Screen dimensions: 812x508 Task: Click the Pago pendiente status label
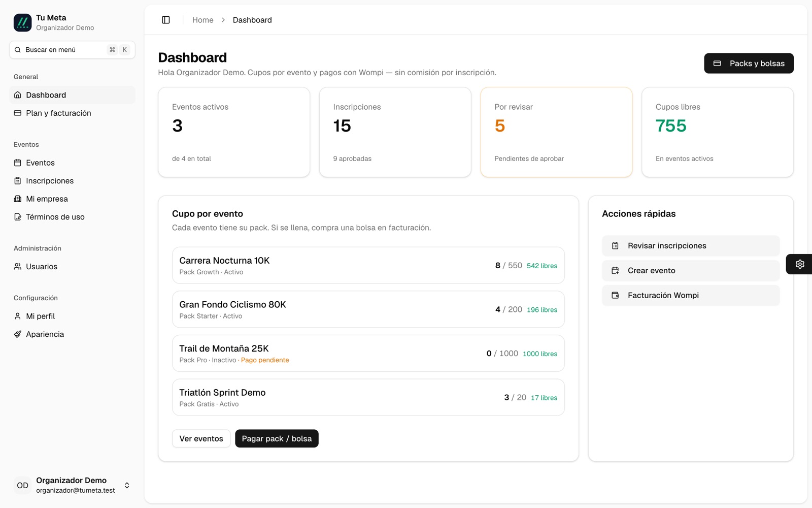(265, 360)
